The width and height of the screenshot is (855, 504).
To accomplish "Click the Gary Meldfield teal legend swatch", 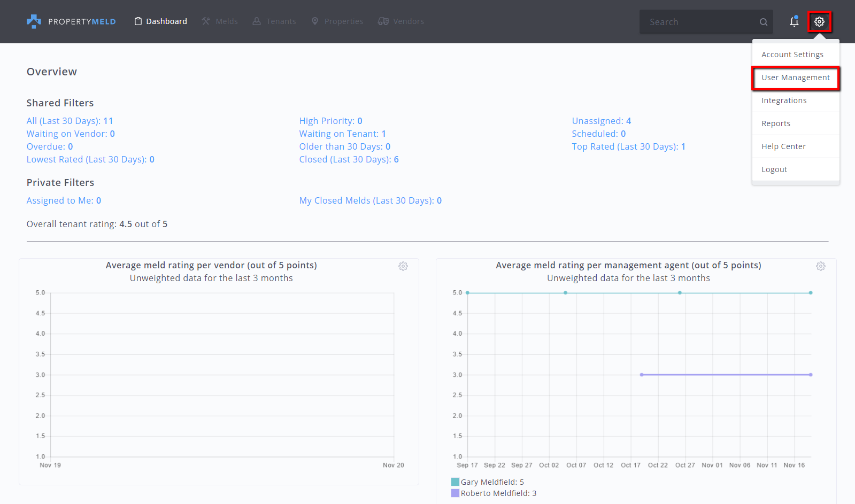I will [455, 482].
